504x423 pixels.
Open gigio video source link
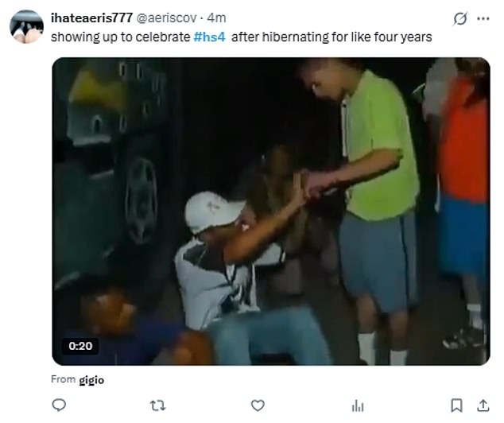coord(91,380)
